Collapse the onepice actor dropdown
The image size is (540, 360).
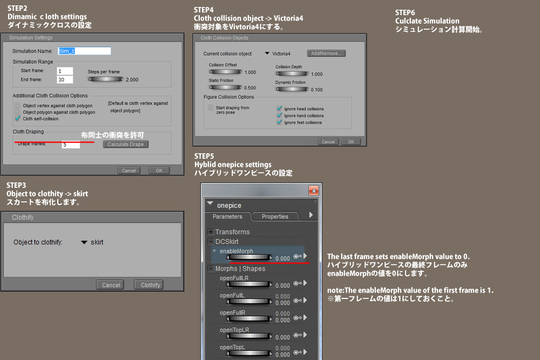[210, 204]
